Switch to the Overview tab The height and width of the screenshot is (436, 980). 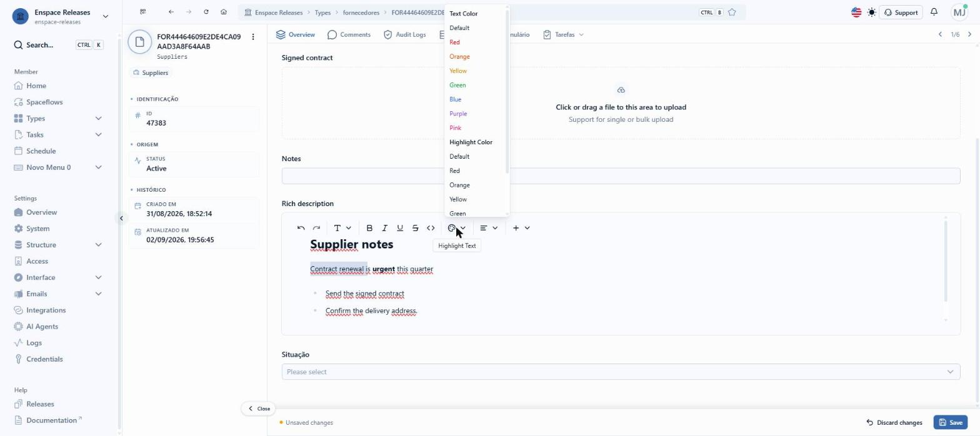[295, 34]
